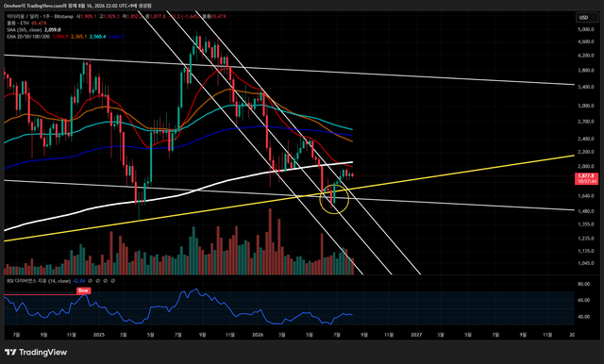This screenshot has width=604, height=364.
Task: Click the 2,200.0 price axis label
Action: pyautogui.click(x=586, y=152)
